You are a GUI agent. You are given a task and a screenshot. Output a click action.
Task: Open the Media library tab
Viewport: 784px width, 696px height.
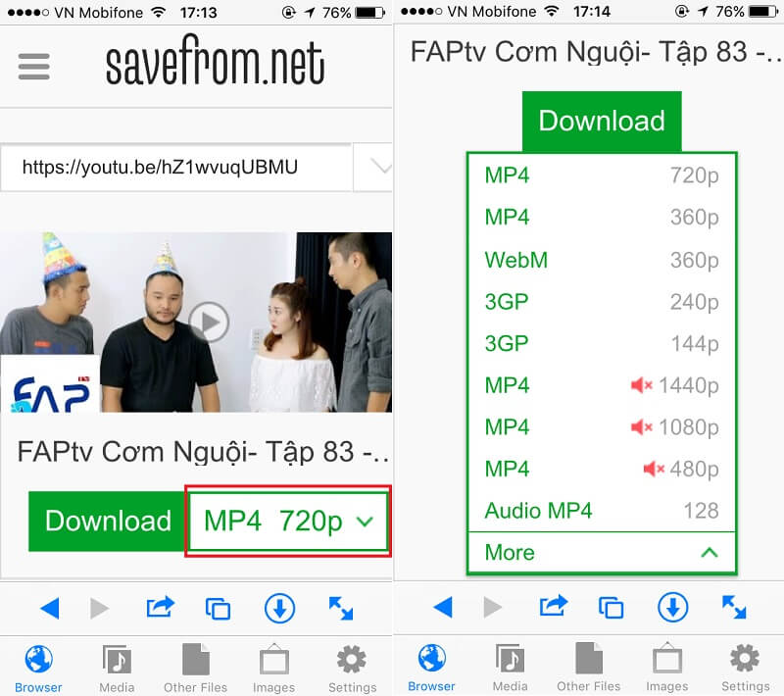point(117,667)
